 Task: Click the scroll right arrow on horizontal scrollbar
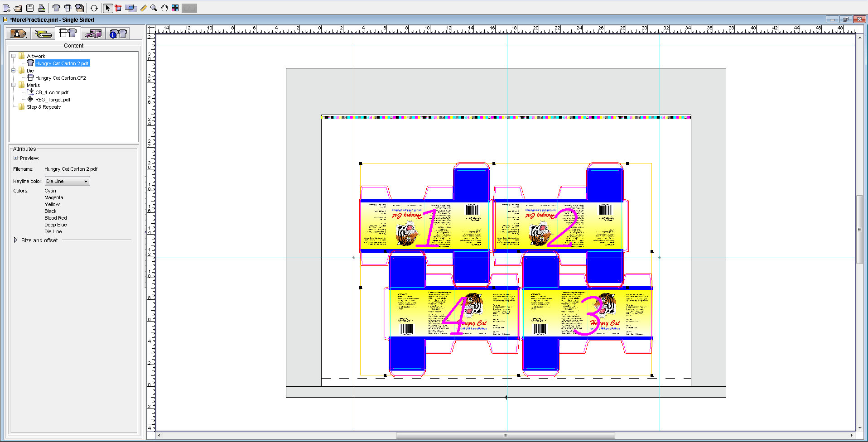click(x=852, y=435)
